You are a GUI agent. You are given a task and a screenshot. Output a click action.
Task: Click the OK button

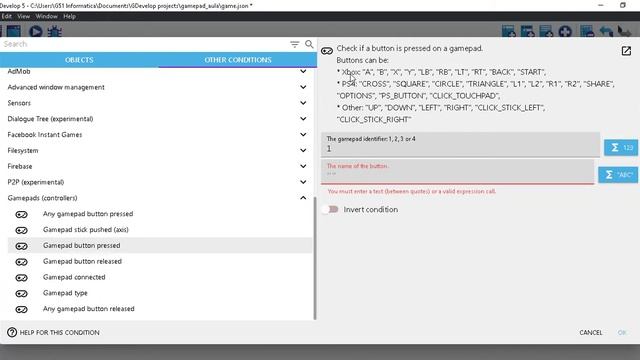[622, 333]
